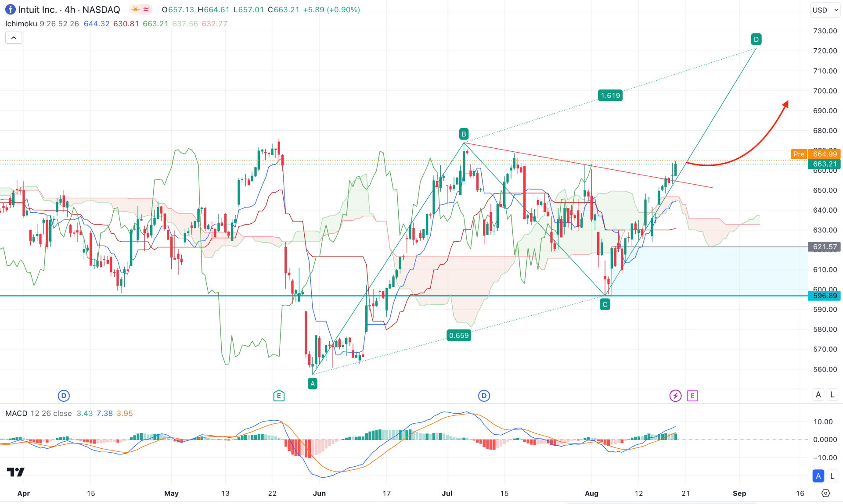843x504 pixels.
Task: Click Ichimoku value 630.81
Action: tap(126, 24)
